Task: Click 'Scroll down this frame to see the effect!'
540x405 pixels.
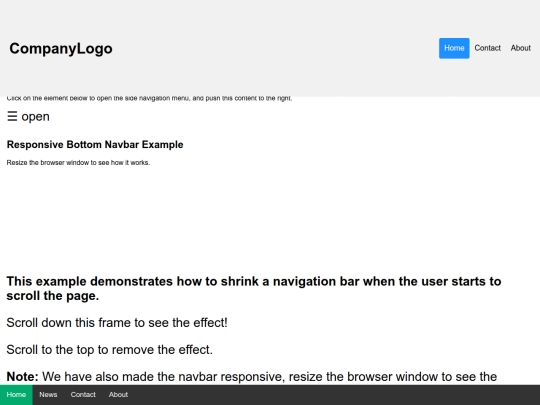Action: [x=117, y=323]
